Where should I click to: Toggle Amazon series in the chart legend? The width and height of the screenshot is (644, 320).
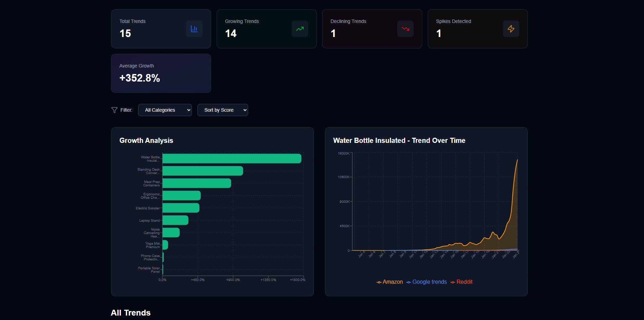pos(390,282)
